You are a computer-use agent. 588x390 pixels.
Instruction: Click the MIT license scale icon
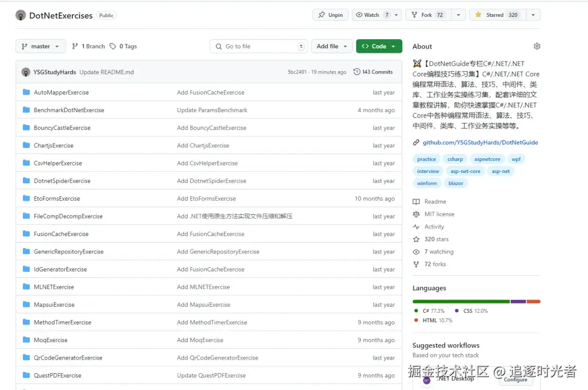[x=416, y=214]
